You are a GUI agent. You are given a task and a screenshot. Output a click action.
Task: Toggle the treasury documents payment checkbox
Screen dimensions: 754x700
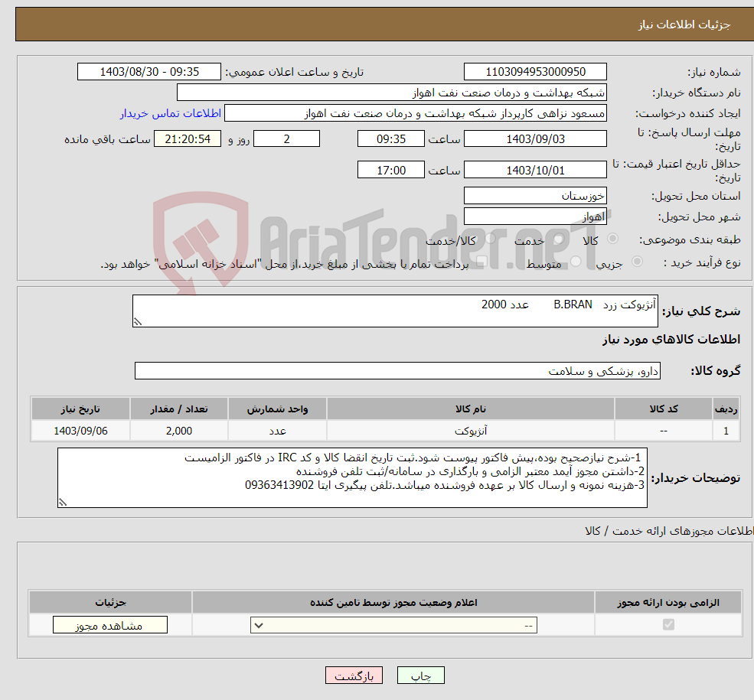click(481, 262)
